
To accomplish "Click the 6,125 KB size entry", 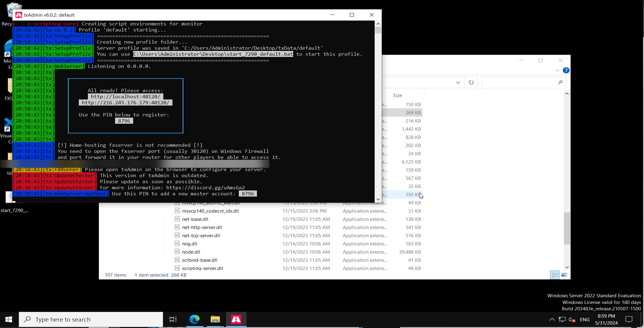I will point(411,162).
